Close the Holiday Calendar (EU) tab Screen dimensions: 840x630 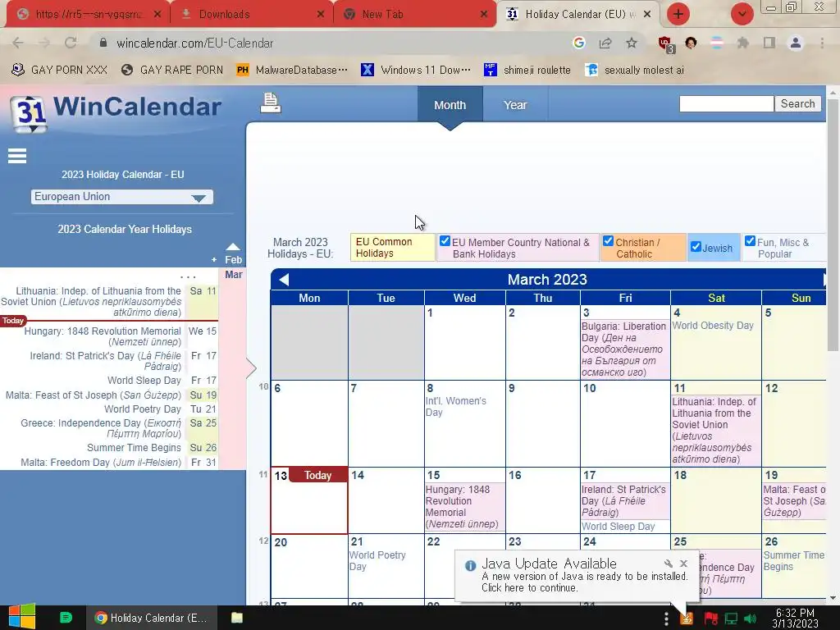pos(647,15)
